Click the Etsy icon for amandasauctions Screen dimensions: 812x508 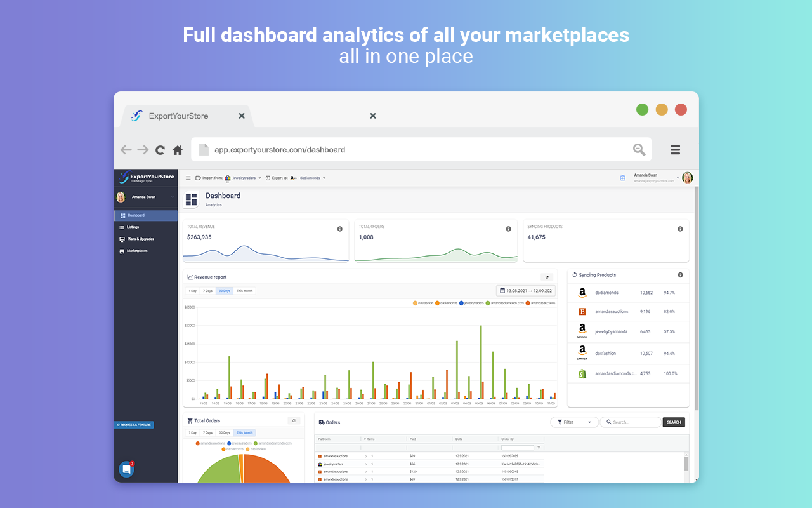click(x=582, y=312)
